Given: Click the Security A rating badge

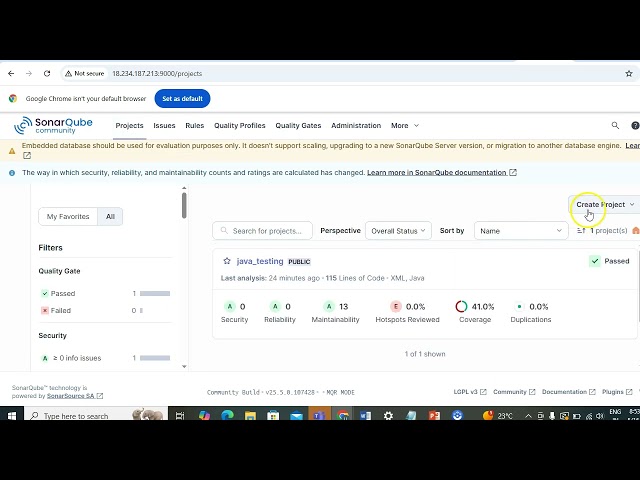Looking at the screenshot, I should pyautogui.click(x=230, y=306).
